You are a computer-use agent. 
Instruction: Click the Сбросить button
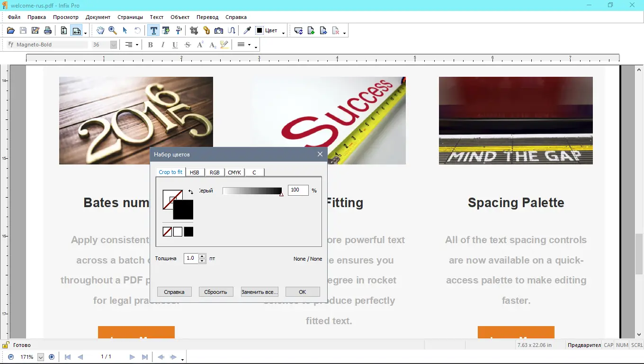click(x=215, y=291)
